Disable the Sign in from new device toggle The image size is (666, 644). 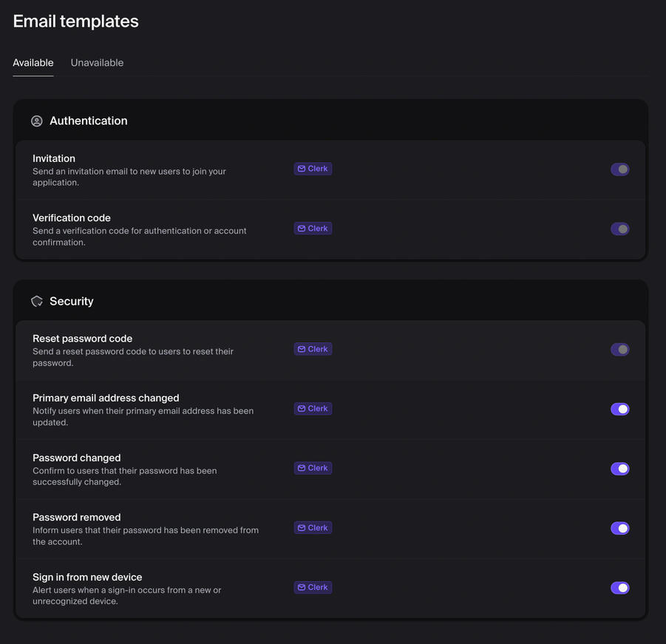pos(619,587)
